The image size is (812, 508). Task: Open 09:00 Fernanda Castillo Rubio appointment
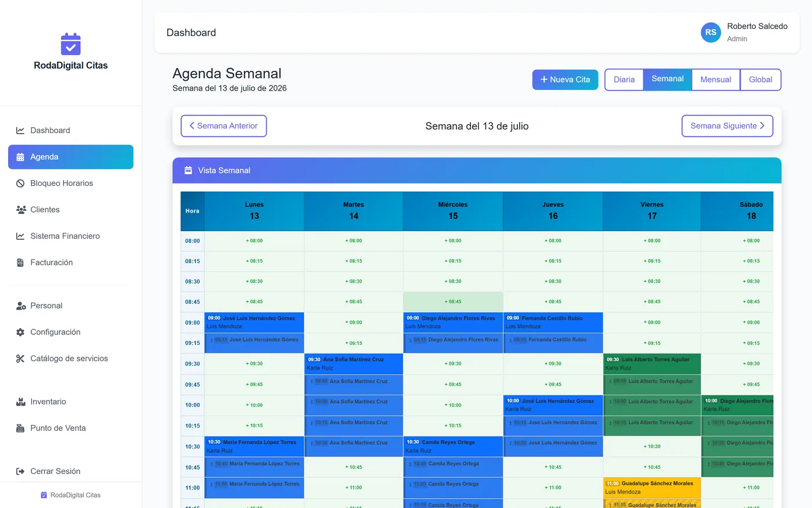[553, 322]
